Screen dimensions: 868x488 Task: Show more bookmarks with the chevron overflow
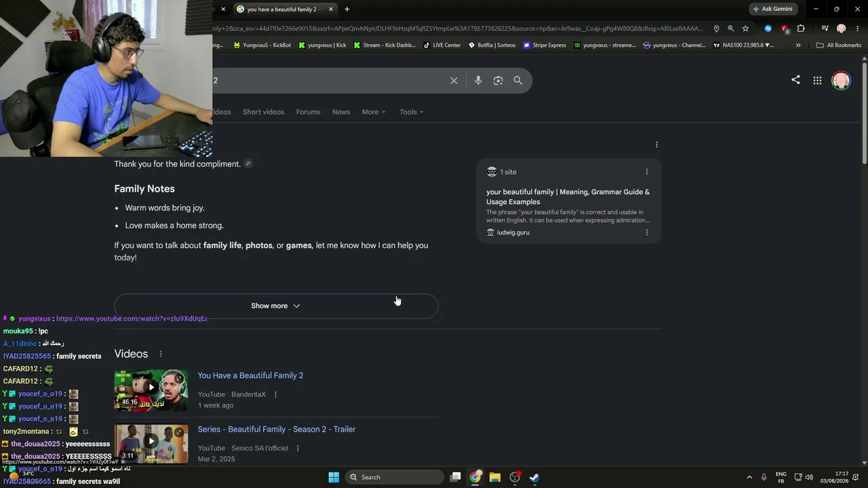pyautogui.click(x=798, y=45)
